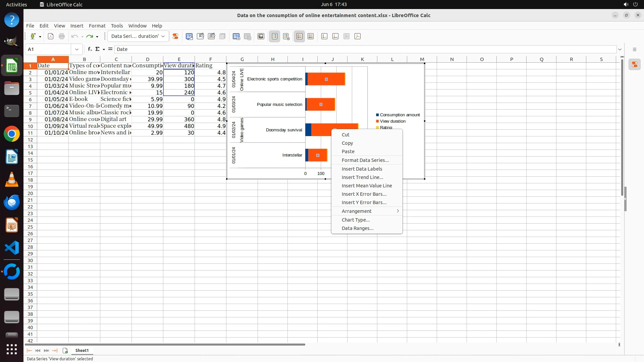Open the Chart Type toolbar icon

click(189, 36)
